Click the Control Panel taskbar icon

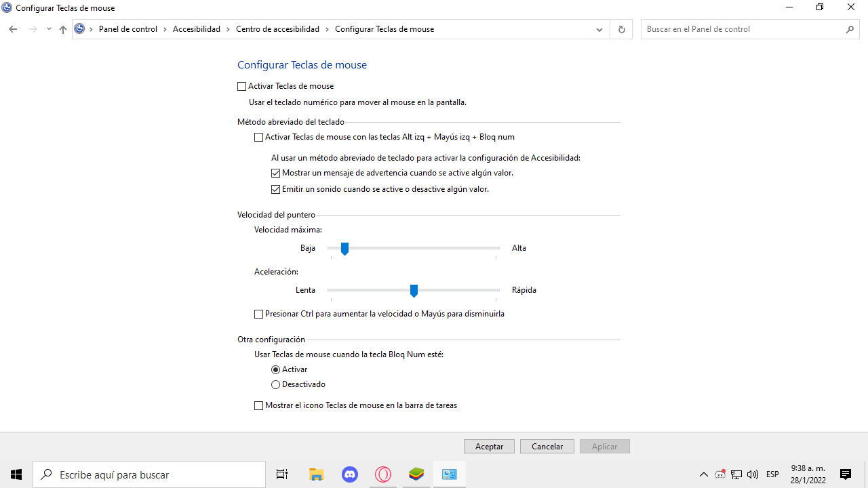click(450, 474)
